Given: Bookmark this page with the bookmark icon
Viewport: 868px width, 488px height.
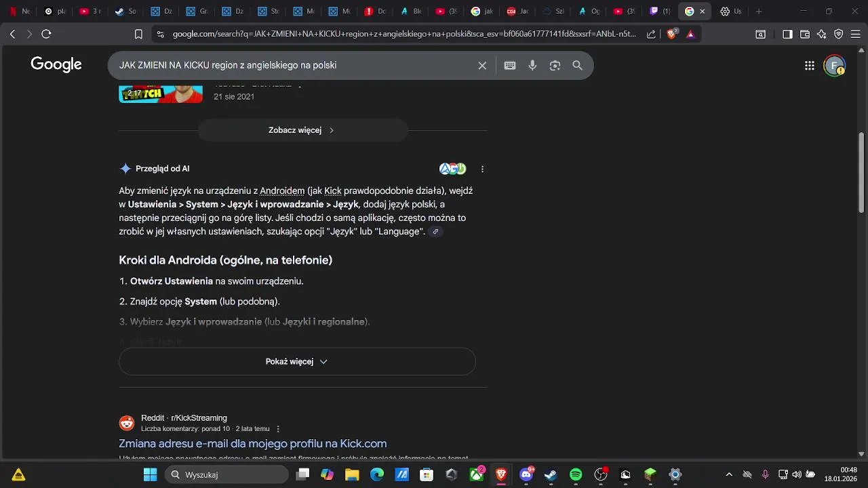Looking at the screenshot, I should coord(138,34).
